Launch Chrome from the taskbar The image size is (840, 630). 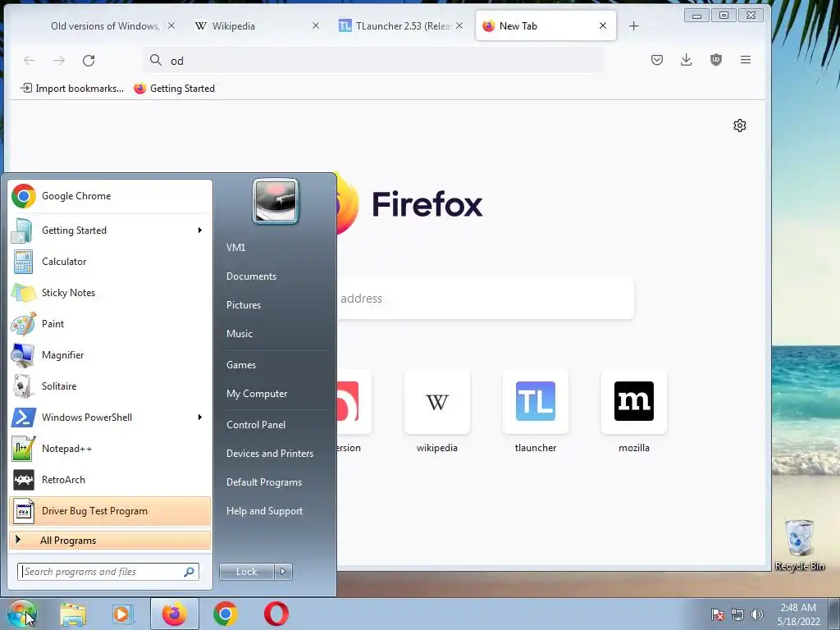coord(226,614)
